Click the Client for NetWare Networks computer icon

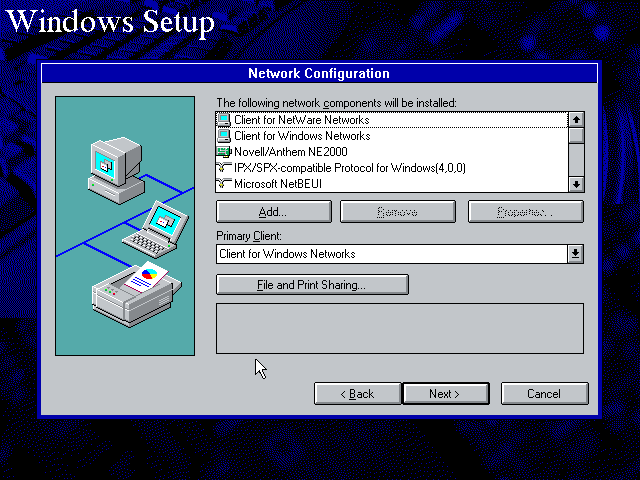(x=224, y=120)
